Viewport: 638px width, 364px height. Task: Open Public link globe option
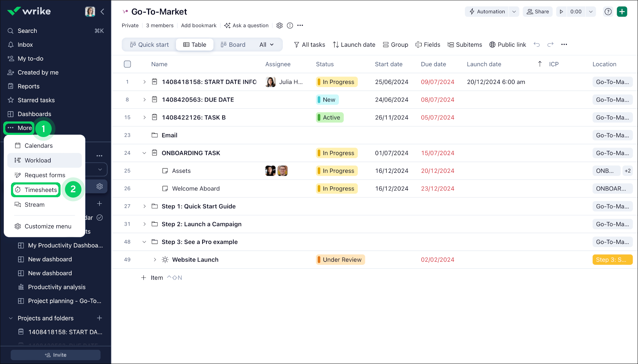point(507,45)
